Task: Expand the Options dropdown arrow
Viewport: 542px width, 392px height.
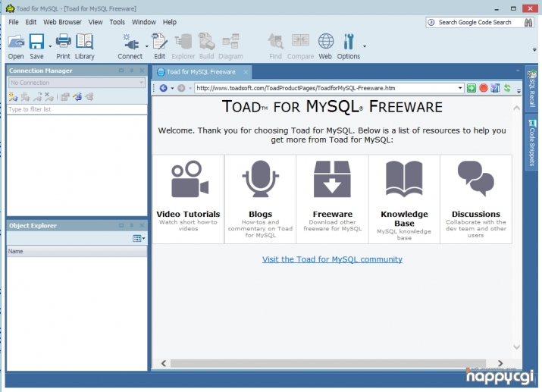Action: click(x=365, y=46)
